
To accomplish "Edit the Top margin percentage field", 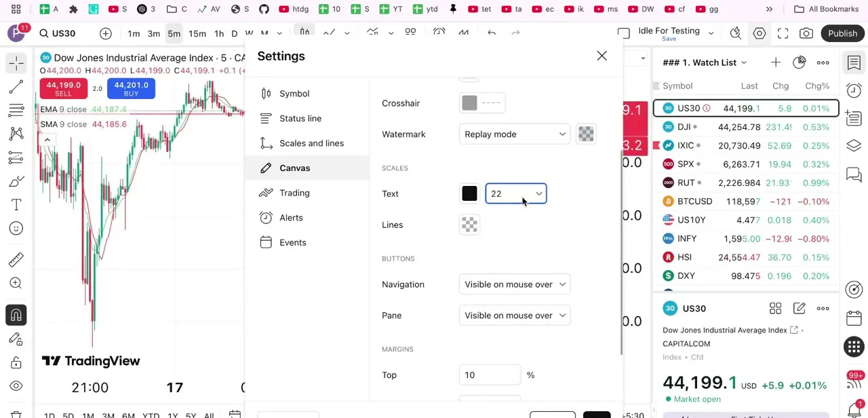I will pyautogui.click(x=490, y=375).
